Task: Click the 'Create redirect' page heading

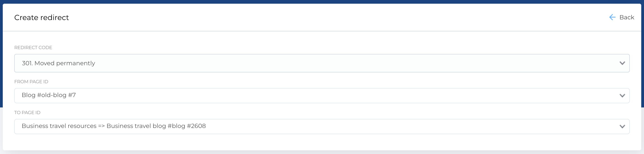Action: (x=41, y=18)
